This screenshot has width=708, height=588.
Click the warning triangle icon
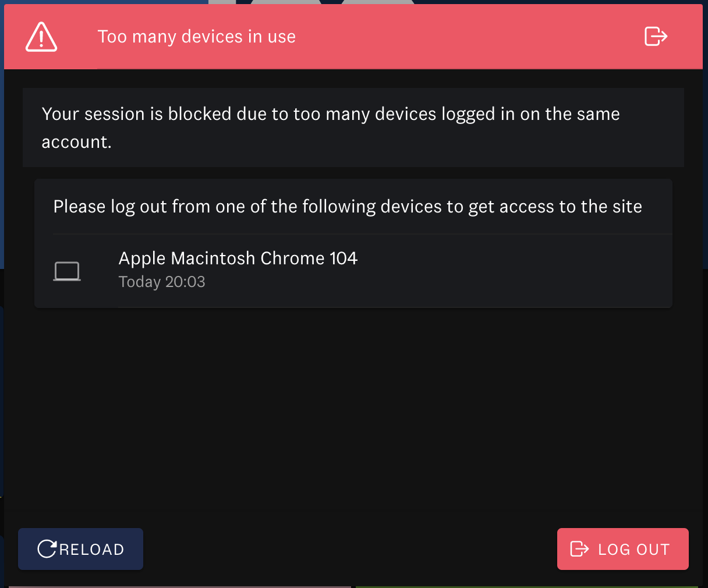(41, 37)
